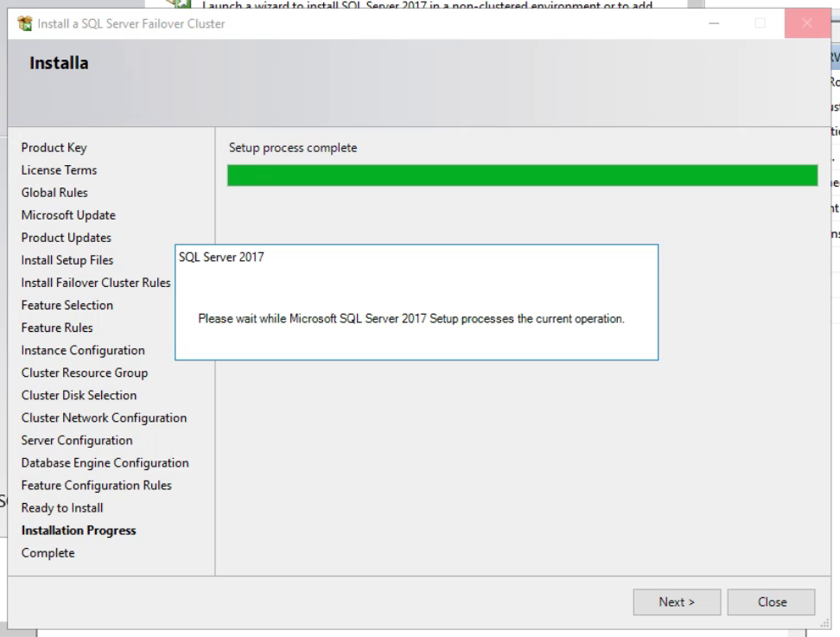Select the Installation Progress step
Image resolution: width=840 pixels, height=637 pixels.
point(79,530)
